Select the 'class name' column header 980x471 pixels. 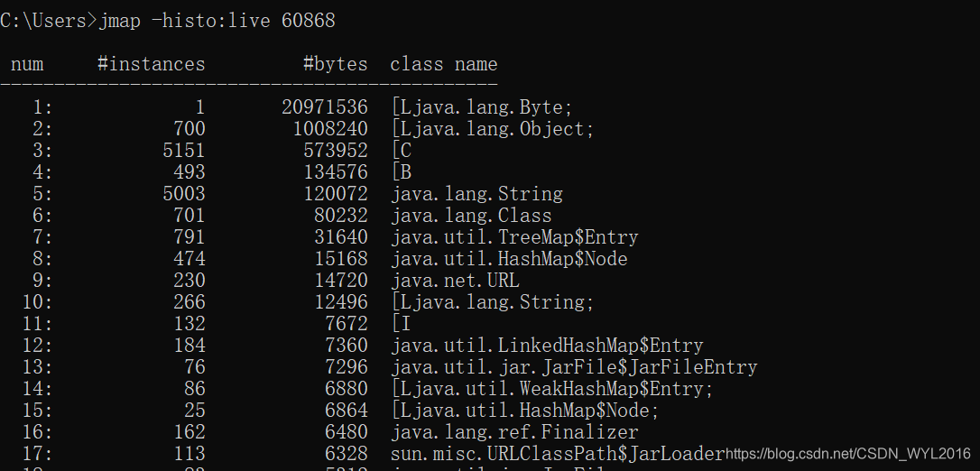pos(444,64)
